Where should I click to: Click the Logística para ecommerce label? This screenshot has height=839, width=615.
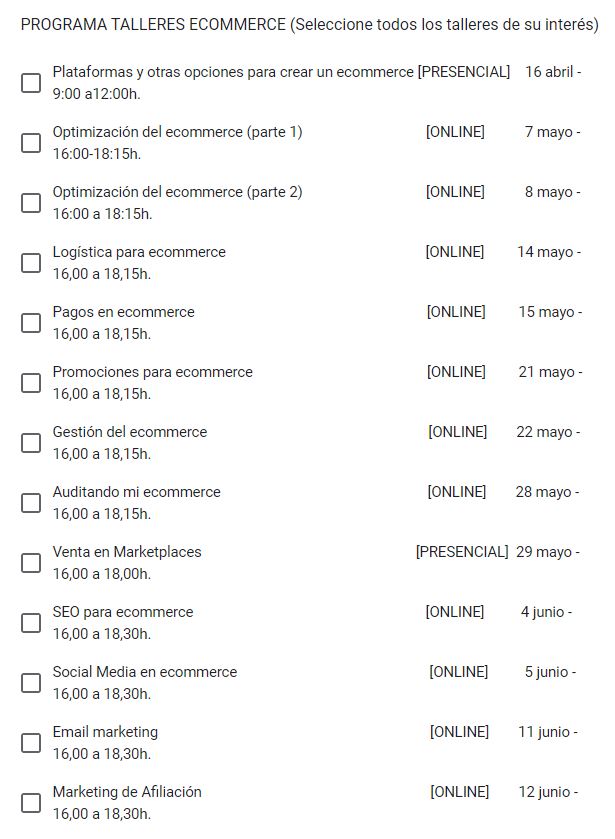point(139,252)
